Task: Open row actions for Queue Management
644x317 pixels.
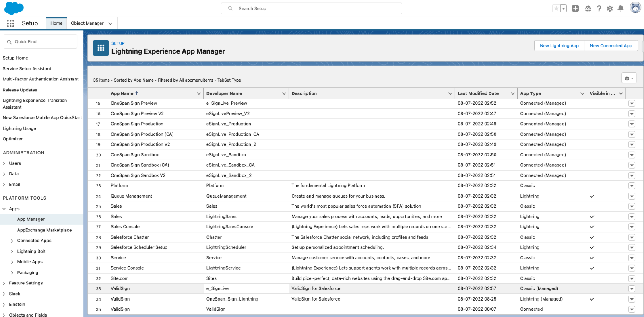Action: coord(632,196)
